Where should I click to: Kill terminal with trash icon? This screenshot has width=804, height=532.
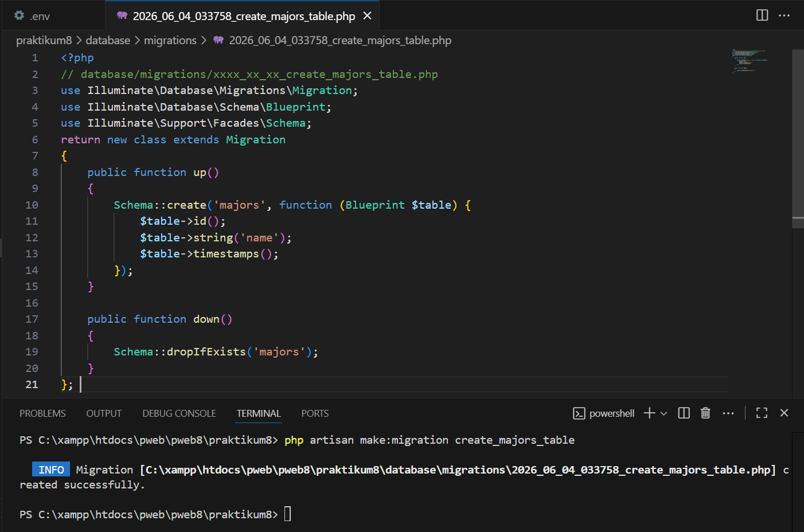tap(705, 413)
